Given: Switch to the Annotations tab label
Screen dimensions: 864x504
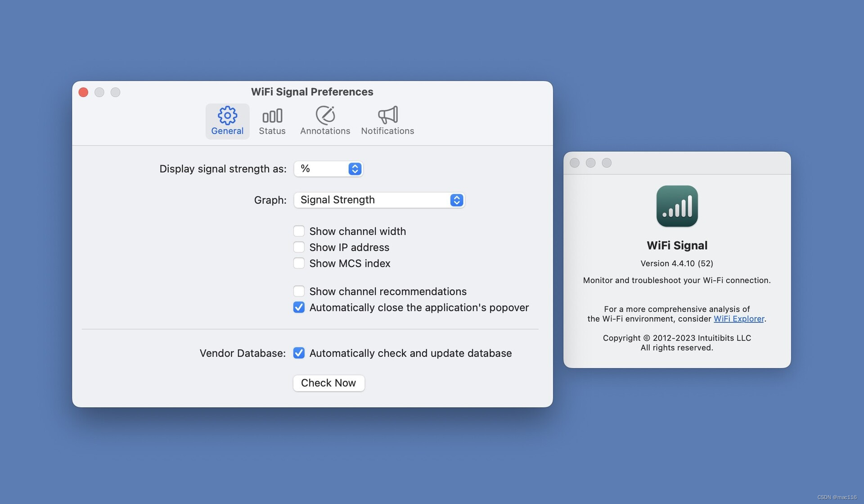Looking at the screenshot, I should (325, 131).
